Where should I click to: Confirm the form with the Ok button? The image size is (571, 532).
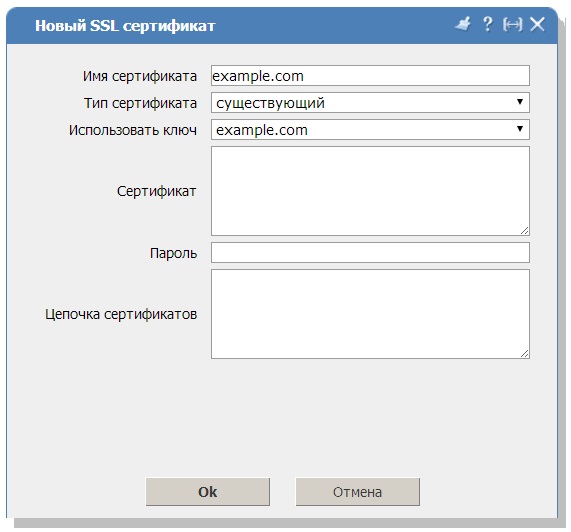(208, 492)
